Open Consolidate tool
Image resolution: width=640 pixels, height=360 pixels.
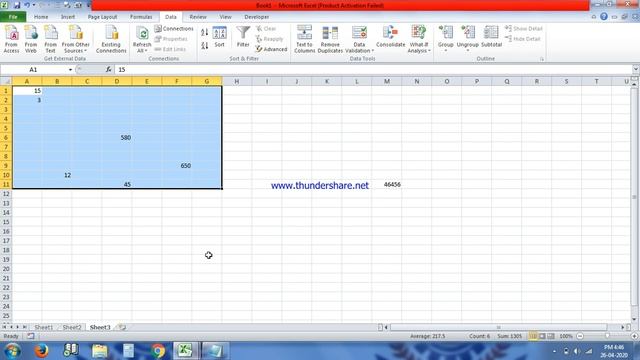[x=391, y=37]
